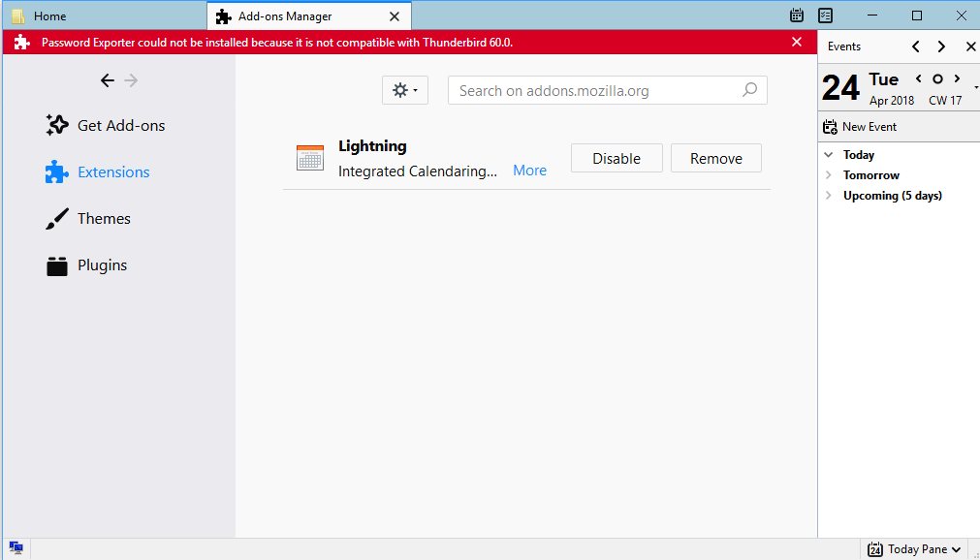
Task: Disable the Lightning extension
Action: [x=616, y=158]
